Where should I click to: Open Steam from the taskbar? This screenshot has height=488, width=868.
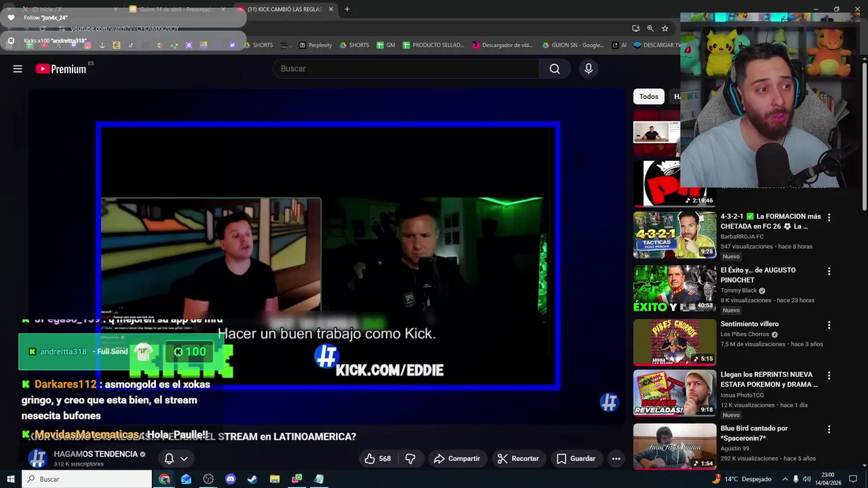(x=252, y=479)
